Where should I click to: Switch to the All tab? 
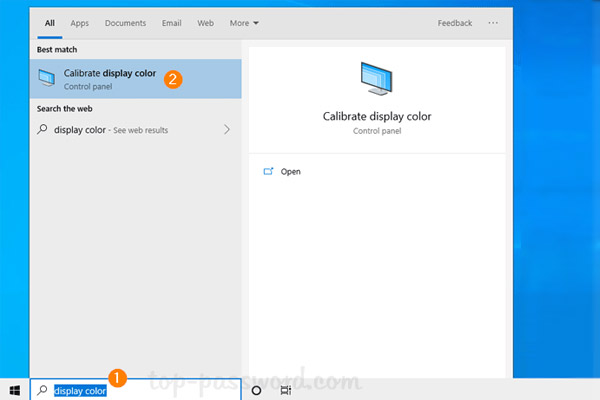[x=50, y=23]
